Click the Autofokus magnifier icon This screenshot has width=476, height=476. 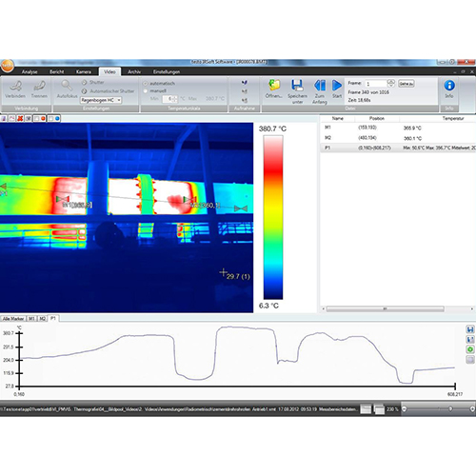click(67, 85)
